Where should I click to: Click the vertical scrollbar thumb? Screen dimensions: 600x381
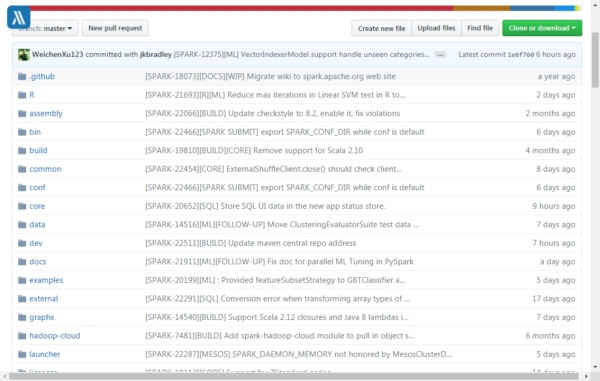(x=595, y=60)
